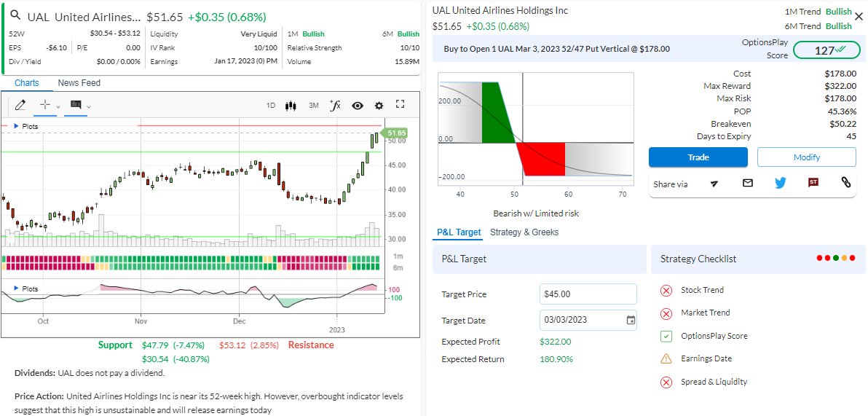Click the Earnings Jan 17, 2023 value
Viewport: 868px width, 416px height.
(245, 61)
